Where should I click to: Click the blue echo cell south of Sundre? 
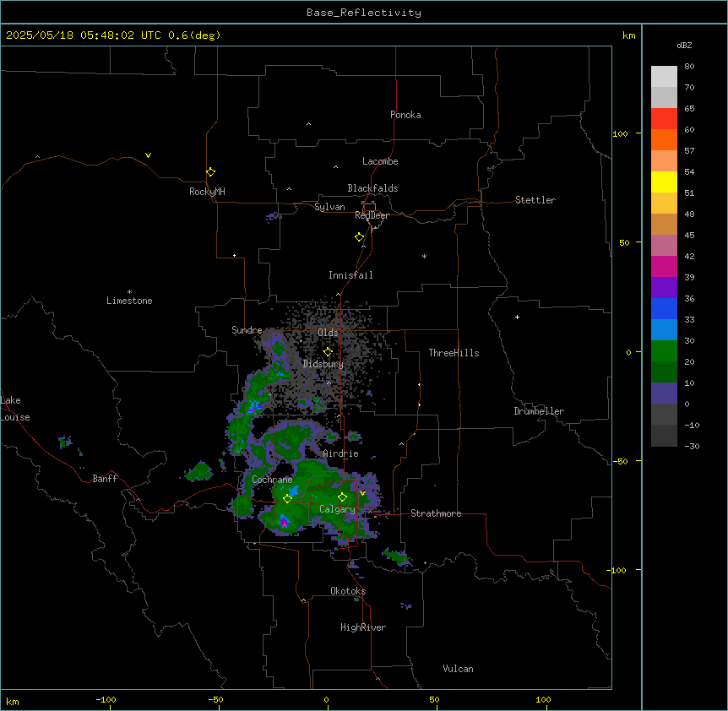tap(253, 408)
